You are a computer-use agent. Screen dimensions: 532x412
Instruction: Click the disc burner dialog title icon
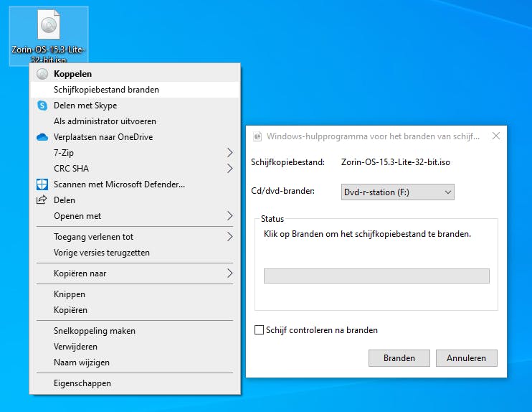pyautogui.click(x=257, y=136)
